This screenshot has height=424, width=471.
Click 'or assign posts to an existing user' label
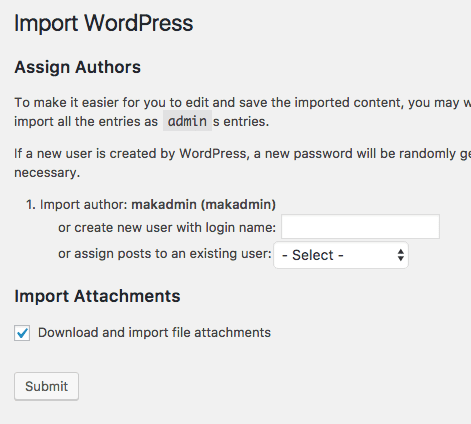click(165, 254)
